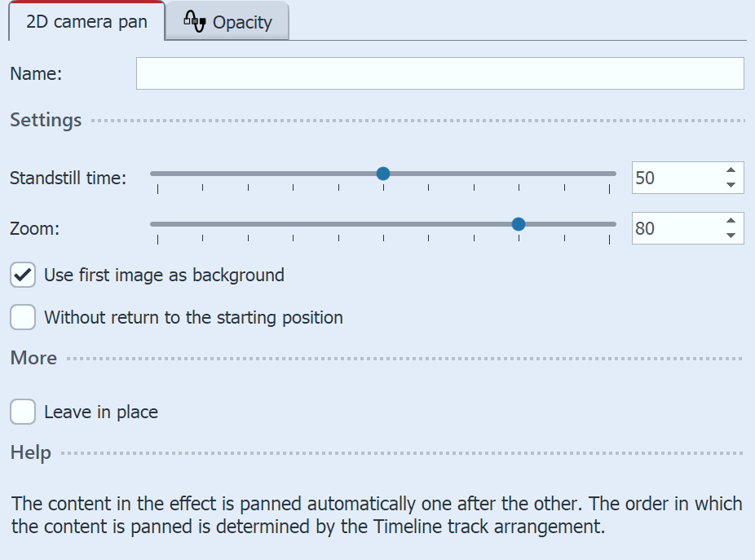Expand the More section
The height and width of the screenshot is (560, 755).
(x=33, y=357)
